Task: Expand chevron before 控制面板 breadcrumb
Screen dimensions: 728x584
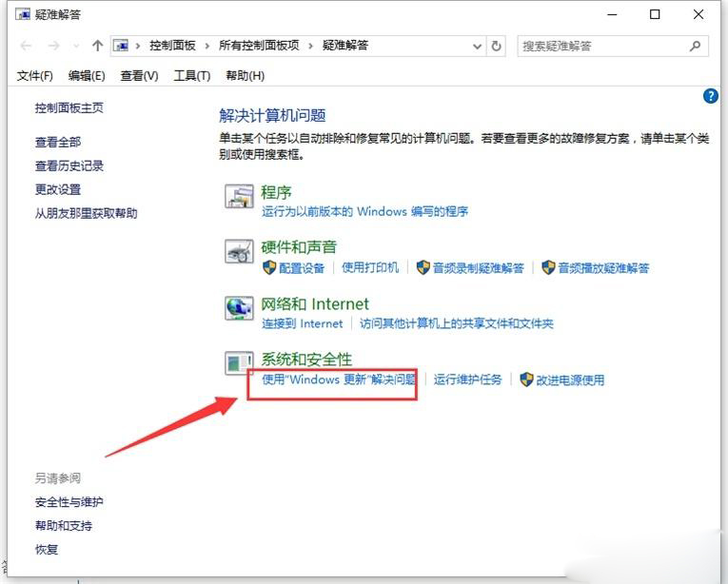Action: click(138, 46)
